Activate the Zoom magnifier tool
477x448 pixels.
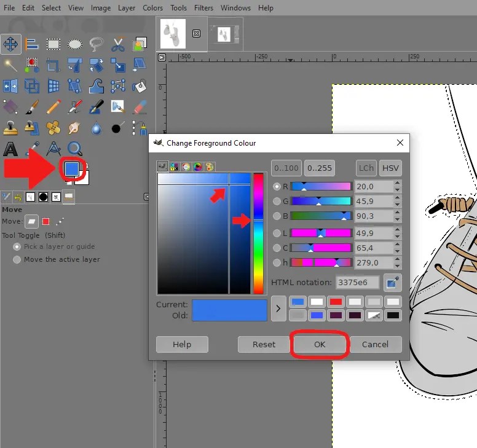[x=75, y=149]
